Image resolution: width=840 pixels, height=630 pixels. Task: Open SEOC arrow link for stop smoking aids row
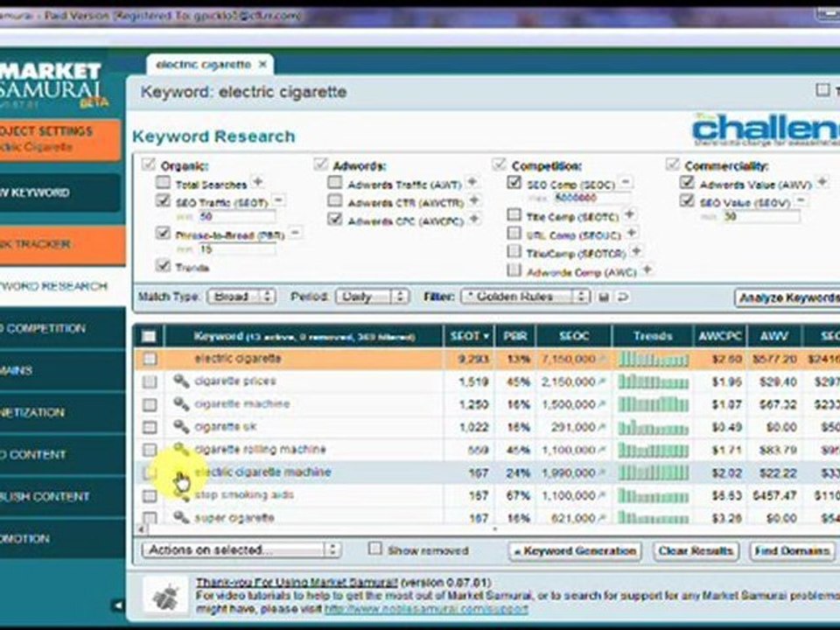602,495
